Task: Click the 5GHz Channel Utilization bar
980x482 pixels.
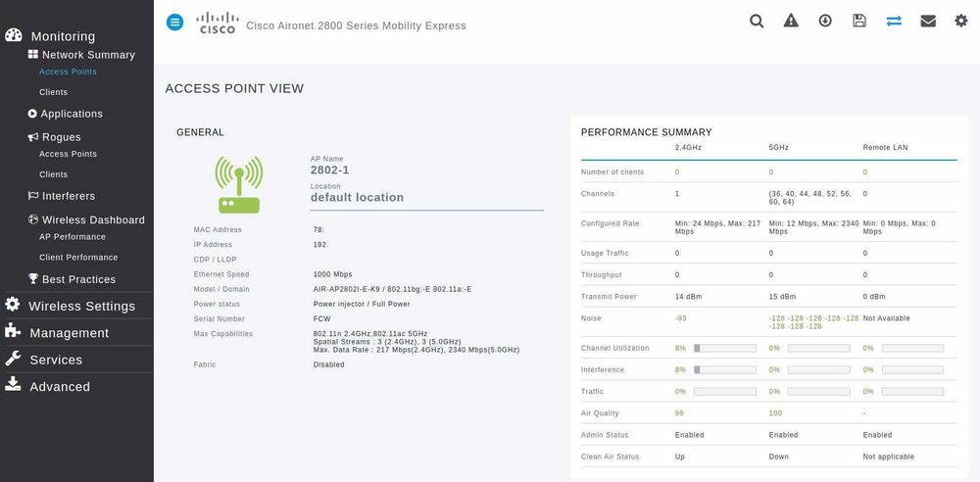Action: (x=818, y=348)
